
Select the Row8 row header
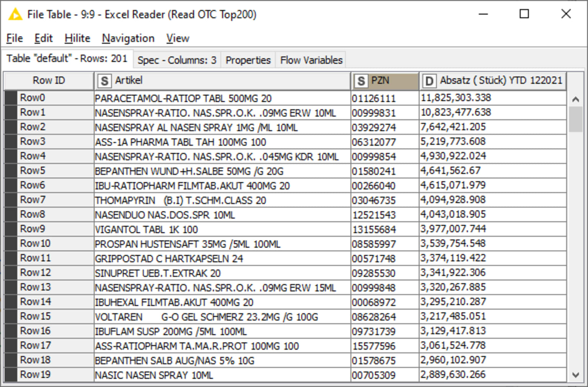[49, 214]
